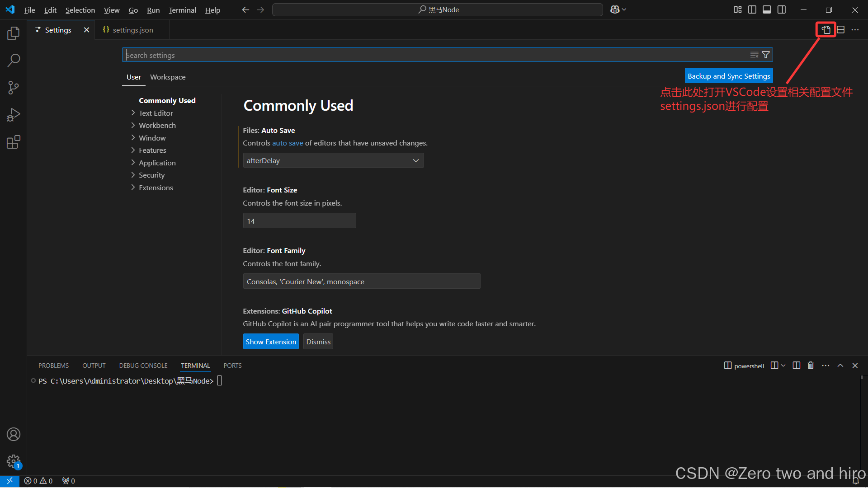Open the Manage gear icon
Screen dimensions: 868x488
14,461
